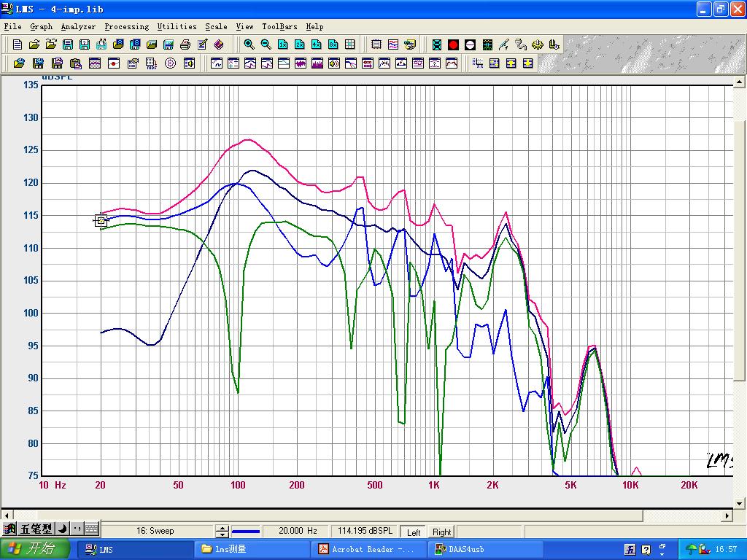Click the 1x zoom scale icon
This screenshot has width=747, height=560.
coord(282,44)
